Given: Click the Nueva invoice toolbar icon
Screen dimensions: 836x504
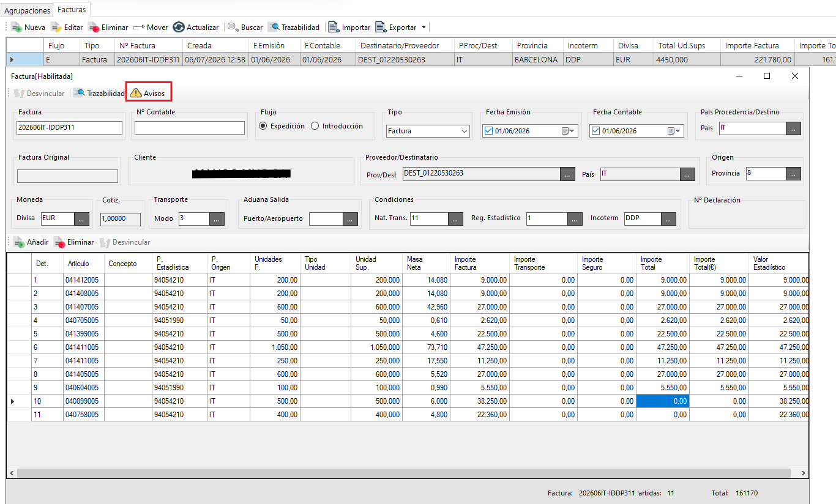Looking at the screenshot, I should click(x=17, y=28).
